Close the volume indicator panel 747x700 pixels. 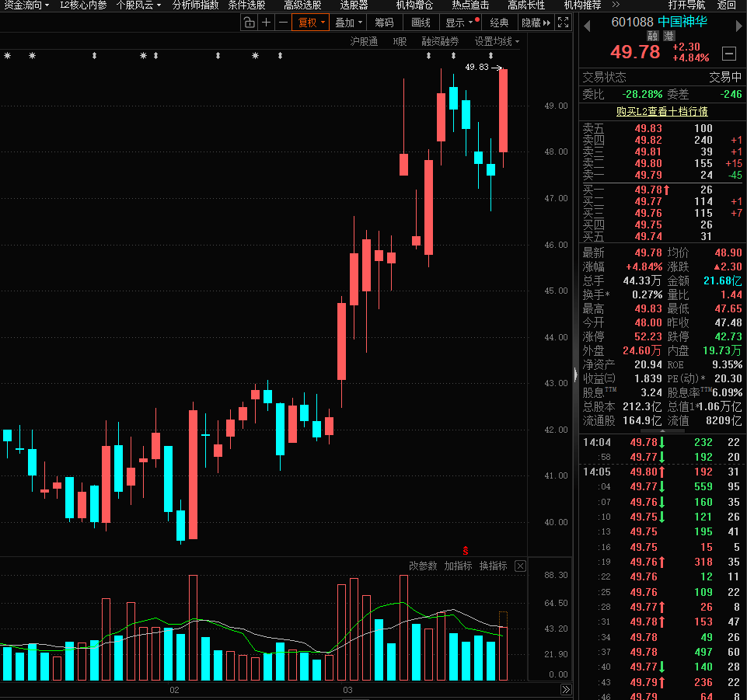[x=520, y=566]
